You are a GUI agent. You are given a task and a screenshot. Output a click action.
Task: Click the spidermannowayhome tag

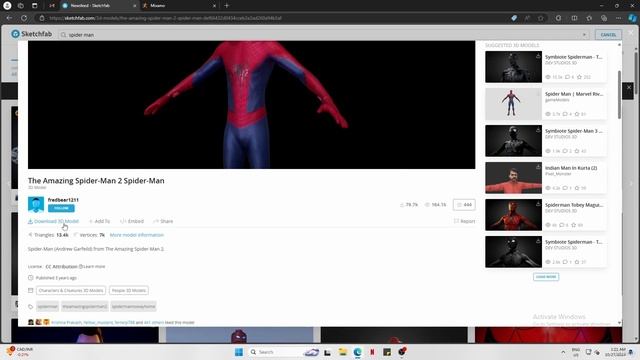point(133,307)
